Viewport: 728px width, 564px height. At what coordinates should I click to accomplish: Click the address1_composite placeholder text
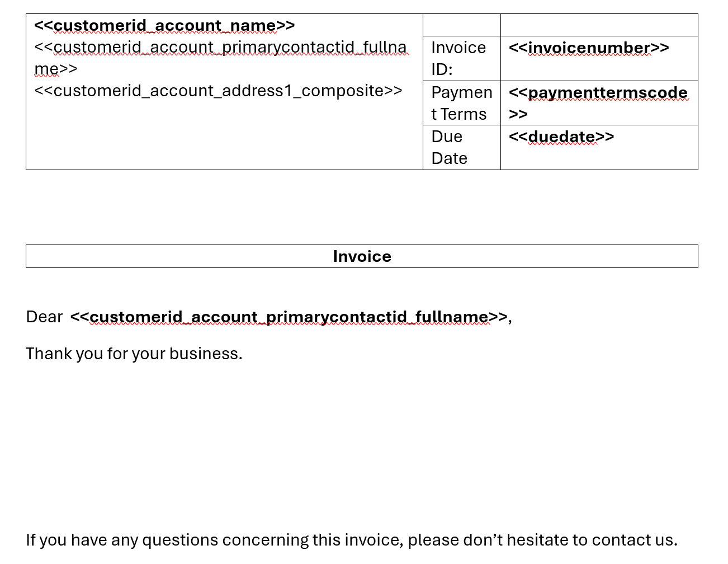pyautogui.click(x=218, y=91)
